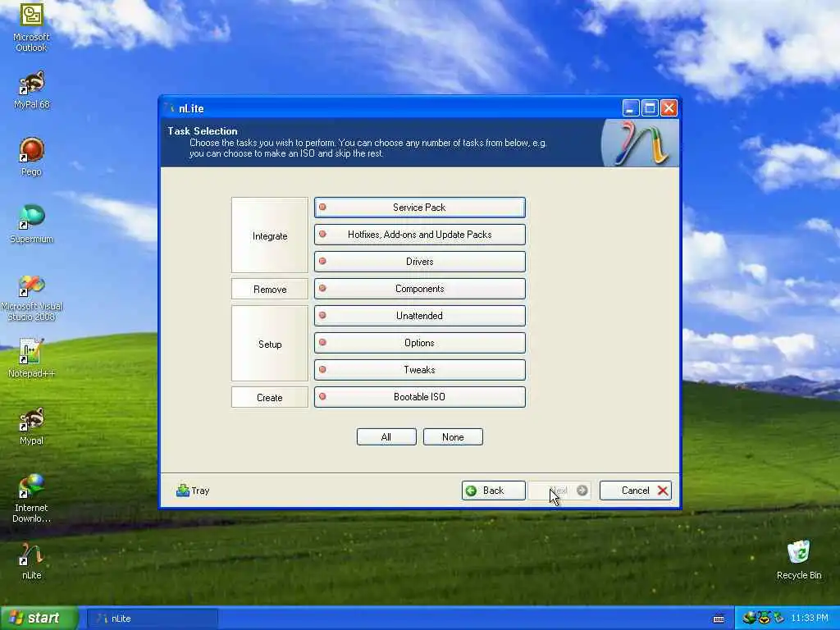Click the Setup group label
The height and width of the screenshot is (630, 840).
point(269,344)
